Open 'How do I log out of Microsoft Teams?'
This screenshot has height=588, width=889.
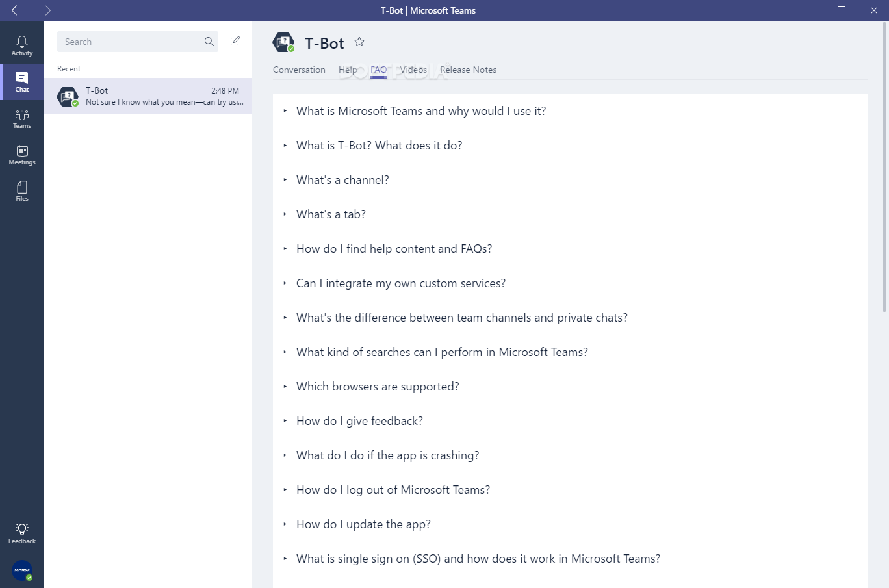pyautogui.click(x=393, y=490)
